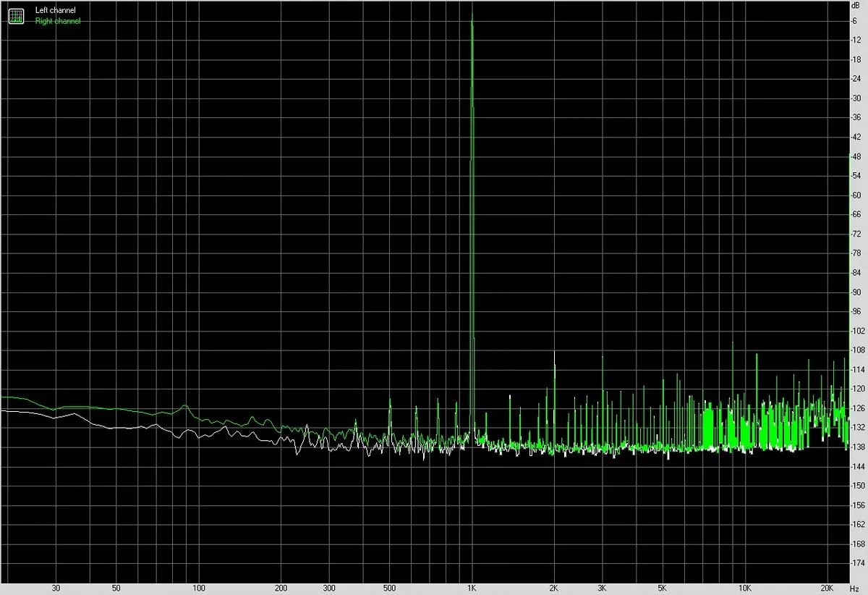Select the Left channel legend label
868x595 pixels.
(x=55, y=11)
